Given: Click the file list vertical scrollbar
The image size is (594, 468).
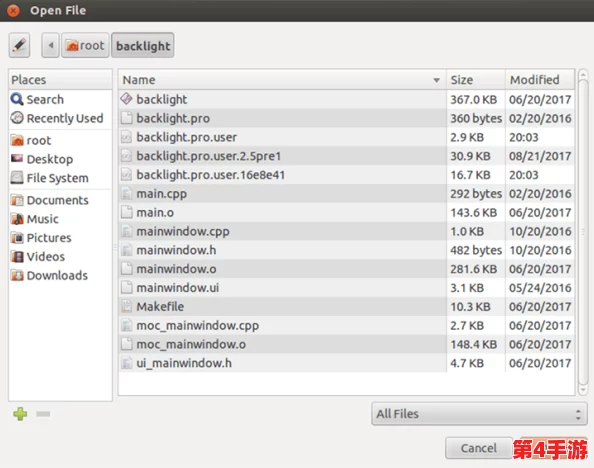Looking at the screenshot, I should tap(583, 232).
